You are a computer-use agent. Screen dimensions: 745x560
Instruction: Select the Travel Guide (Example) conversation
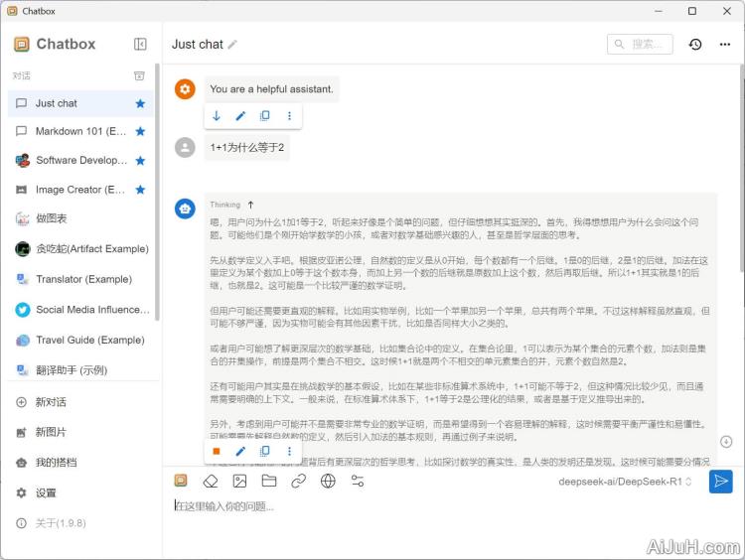tap(89, 340)
